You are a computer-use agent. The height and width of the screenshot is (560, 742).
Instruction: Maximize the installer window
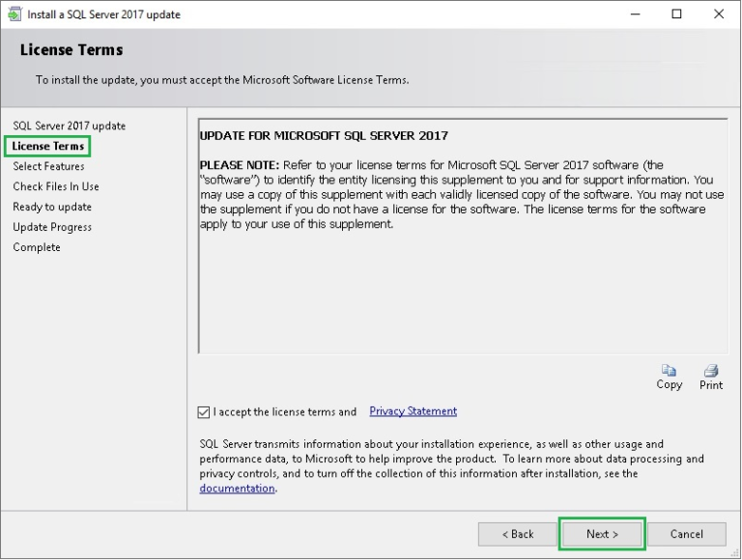(x=676, y=14)
